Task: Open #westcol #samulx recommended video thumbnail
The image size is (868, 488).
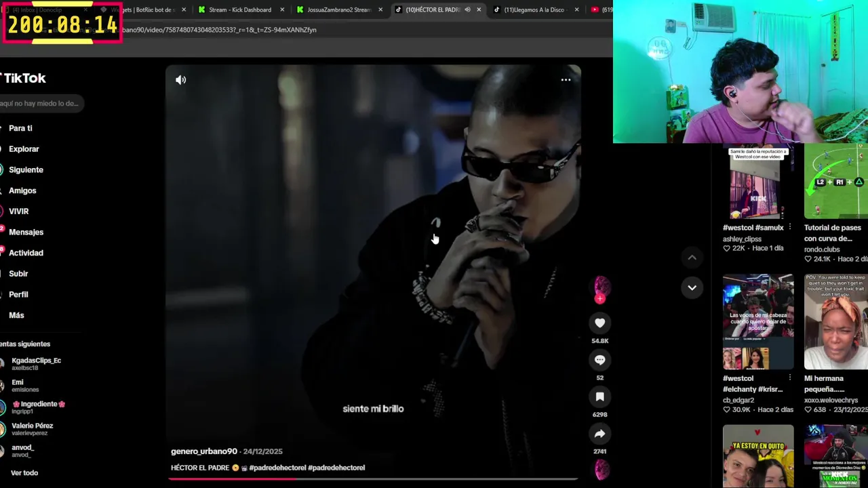Action: pyautogui.click(x=758, y=181)
